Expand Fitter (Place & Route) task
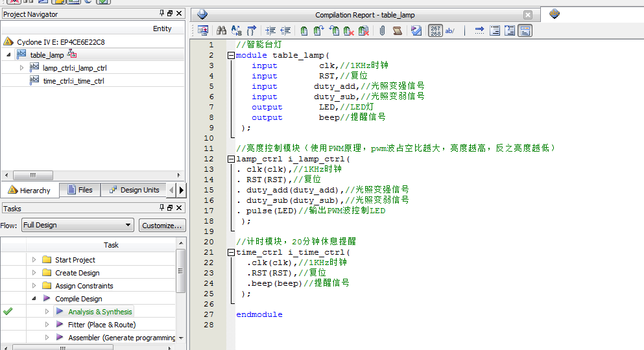Image resolution: width=644 pixels, height=350 pixels. click(47, 325)
